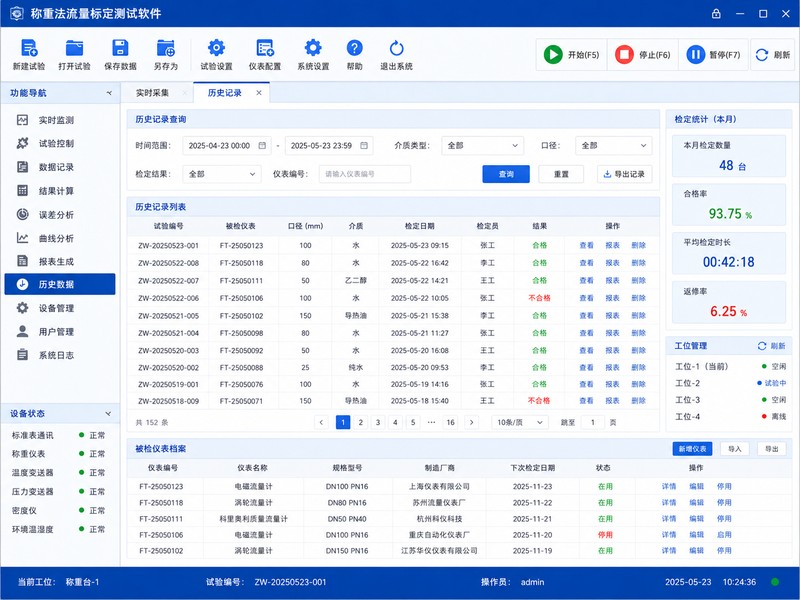
Task: Click the 仪表编号 input field
Action: pos(365,174)
